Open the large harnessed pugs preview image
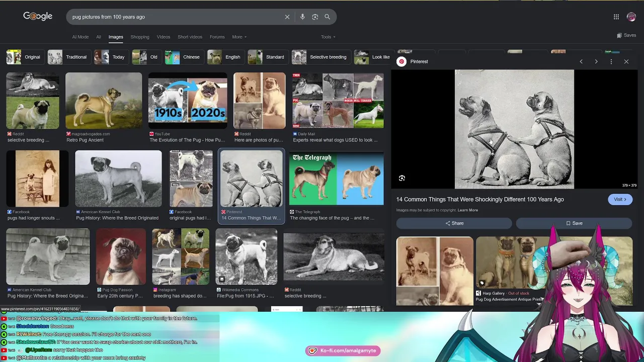644x362 pixels. [x=514, y=129]
